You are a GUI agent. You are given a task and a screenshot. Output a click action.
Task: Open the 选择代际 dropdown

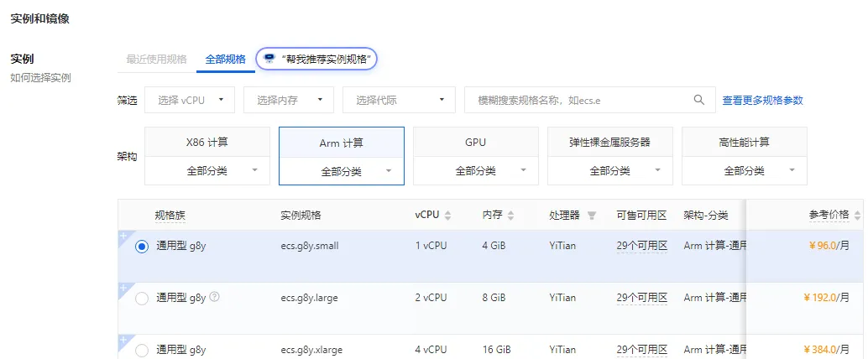click(x=399, y=100)
